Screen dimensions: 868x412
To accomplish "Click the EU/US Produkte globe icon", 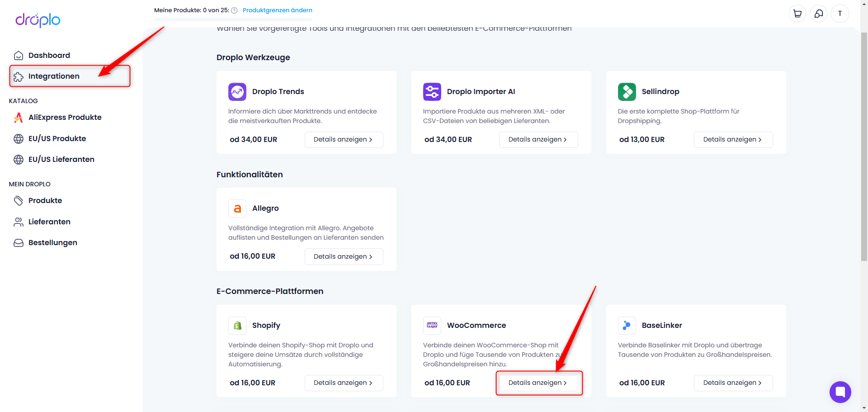I will click(x=19, y=139).
